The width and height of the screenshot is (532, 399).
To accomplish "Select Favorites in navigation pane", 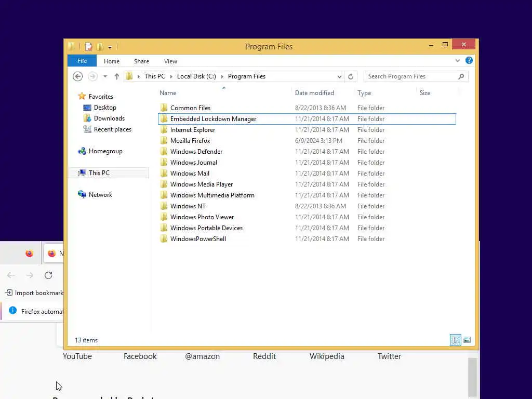I will 101,97.
